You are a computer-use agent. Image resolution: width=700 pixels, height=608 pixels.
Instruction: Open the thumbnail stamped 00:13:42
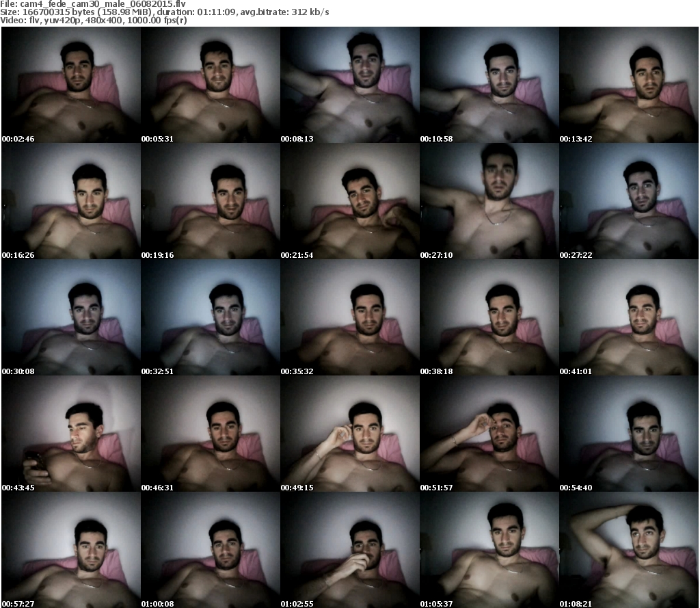point(629,85)
